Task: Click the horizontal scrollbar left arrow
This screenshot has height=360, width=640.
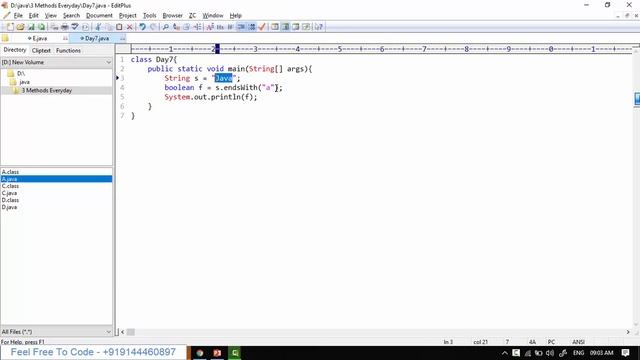Action: pos(122,332)
